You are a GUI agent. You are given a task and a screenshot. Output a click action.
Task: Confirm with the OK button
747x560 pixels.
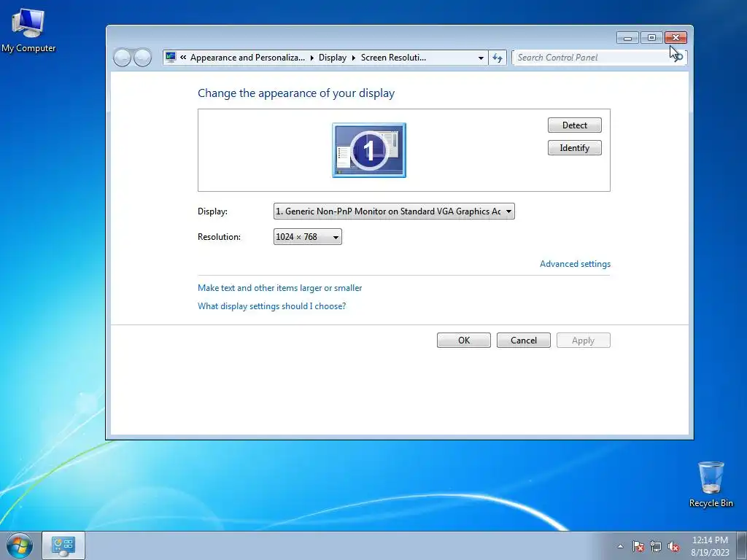click(463, 341)
